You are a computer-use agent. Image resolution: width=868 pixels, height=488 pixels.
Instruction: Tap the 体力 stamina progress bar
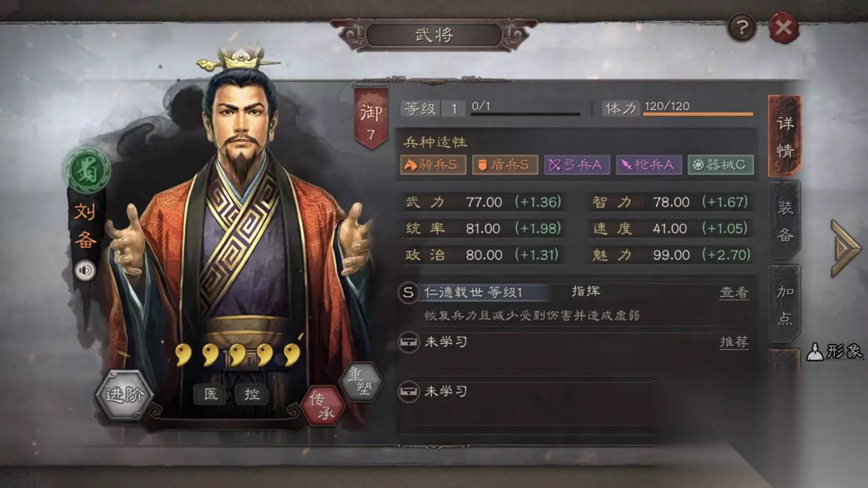pyautogui.click(x=698, y=114)
